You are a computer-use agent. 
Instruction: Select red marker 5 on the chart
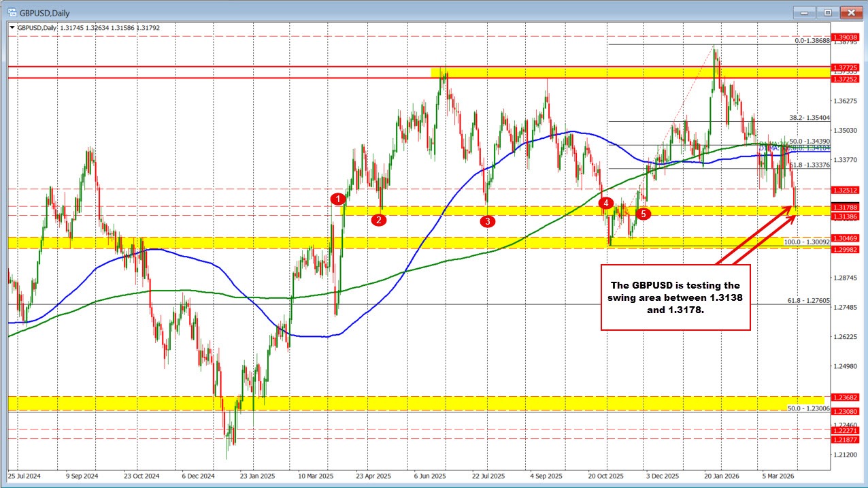tap(643, 214)
